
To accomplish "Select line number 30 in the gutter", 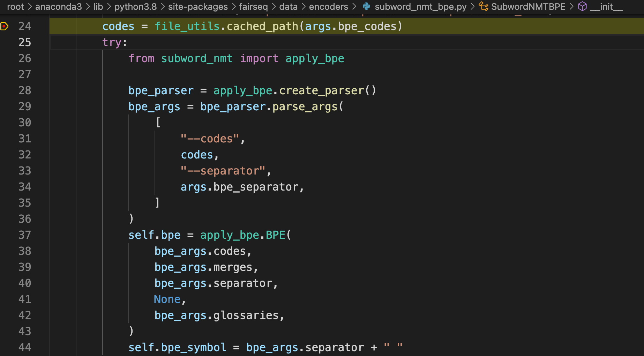I will [25, 123].
